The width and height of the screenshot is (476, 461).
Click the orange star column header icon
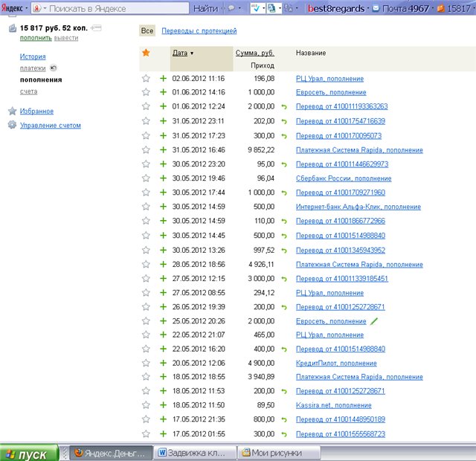tap(146, 53)
